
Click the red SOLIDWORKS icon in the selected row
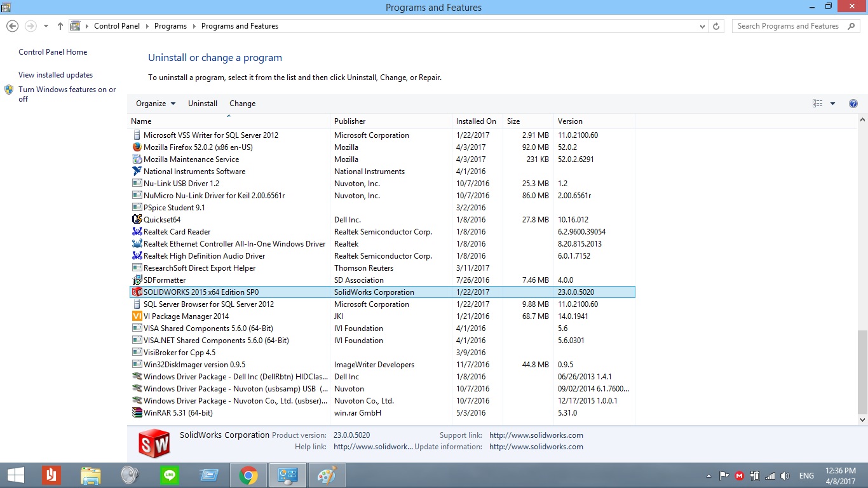click(x=137, y=292)
